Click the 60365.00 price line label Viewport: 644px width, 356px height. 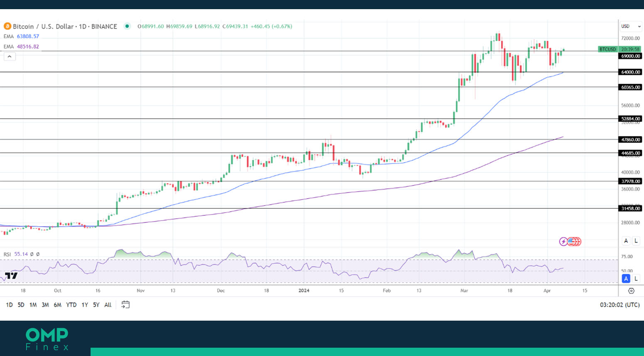pos(630,87)
